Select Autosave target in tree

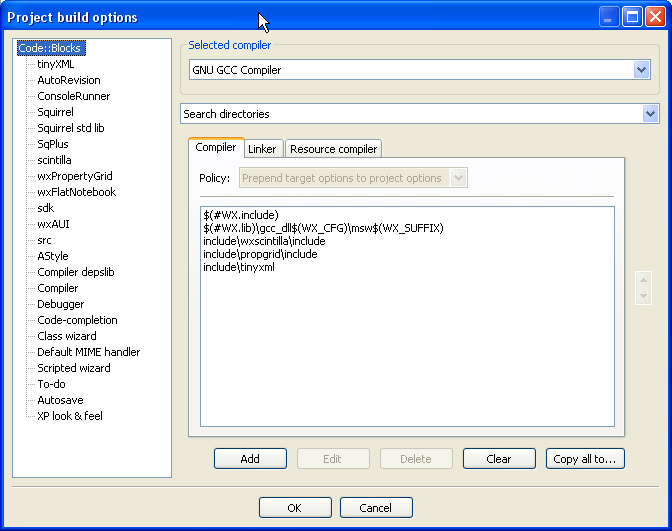[60, 400]
